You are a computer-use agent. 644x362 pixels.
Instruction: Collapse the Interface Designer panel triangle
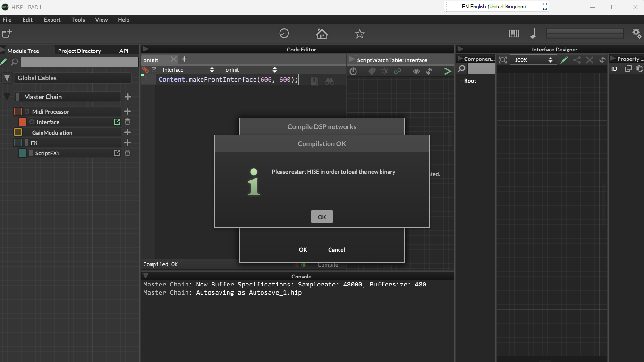[460, 49]
